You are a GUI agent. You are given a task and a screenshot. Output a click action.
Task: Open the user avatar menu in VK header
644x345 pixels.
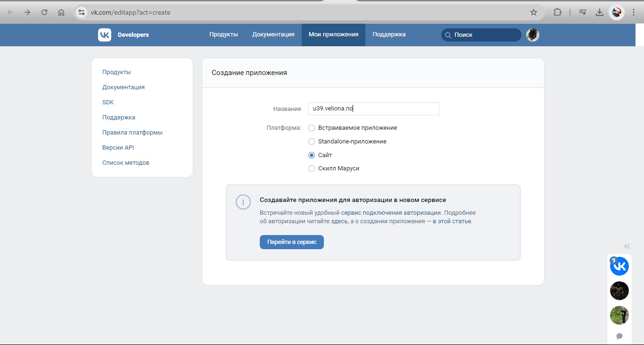tap(532, 35)
